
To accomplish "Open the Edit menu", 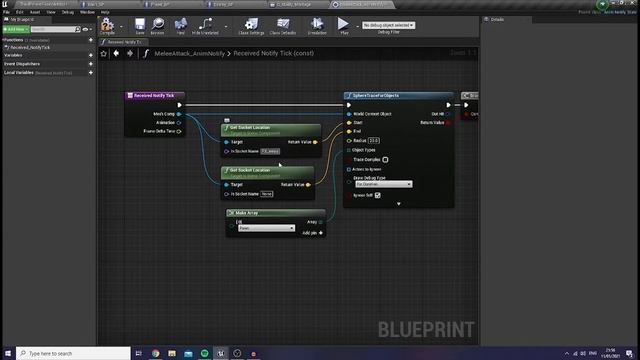I will tap(19, 12).
